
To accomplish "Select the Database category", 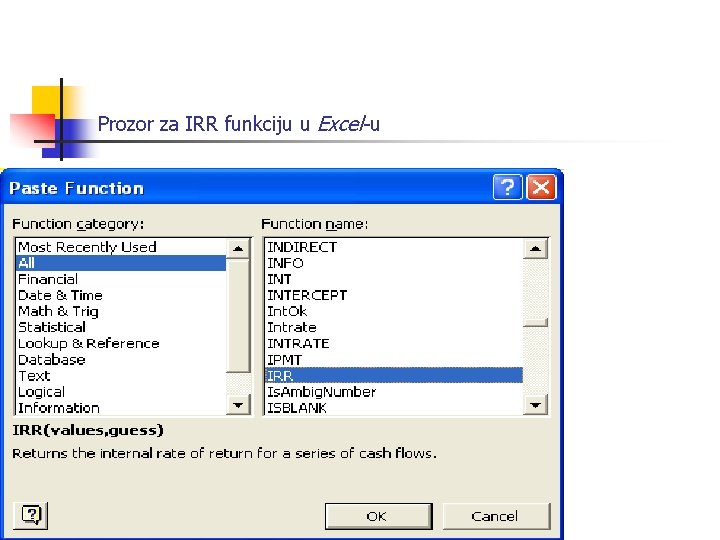I will (122, 360).
